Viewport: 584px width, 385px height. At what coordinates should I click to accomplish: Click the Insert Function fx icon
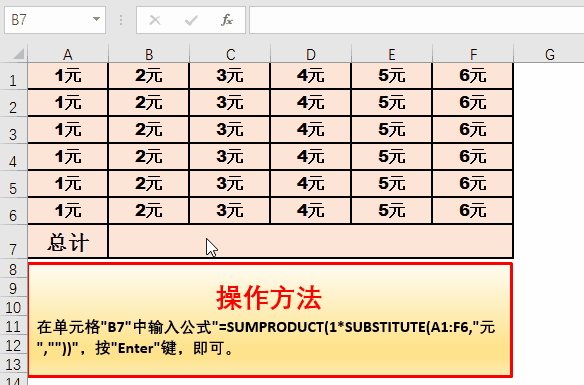227,20
